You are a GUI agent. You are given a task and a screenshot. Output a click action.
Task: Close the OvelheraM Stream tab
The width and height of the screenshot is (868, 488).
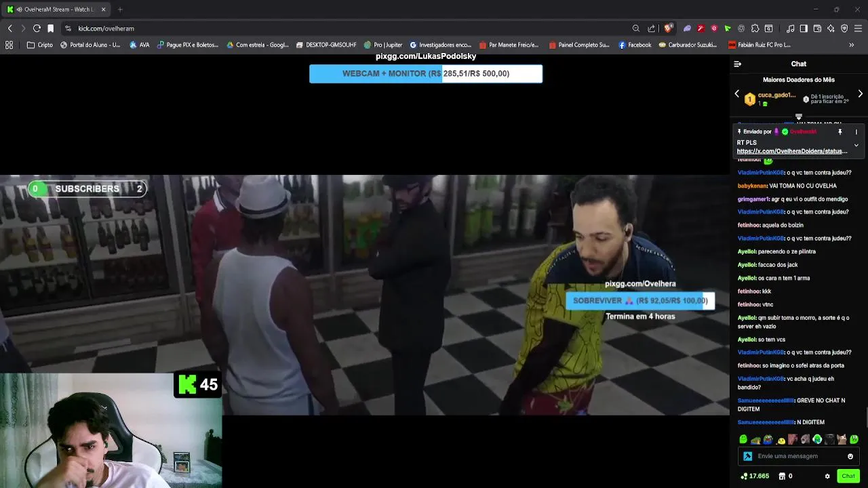pyautogui.click(x=103, y=9)
